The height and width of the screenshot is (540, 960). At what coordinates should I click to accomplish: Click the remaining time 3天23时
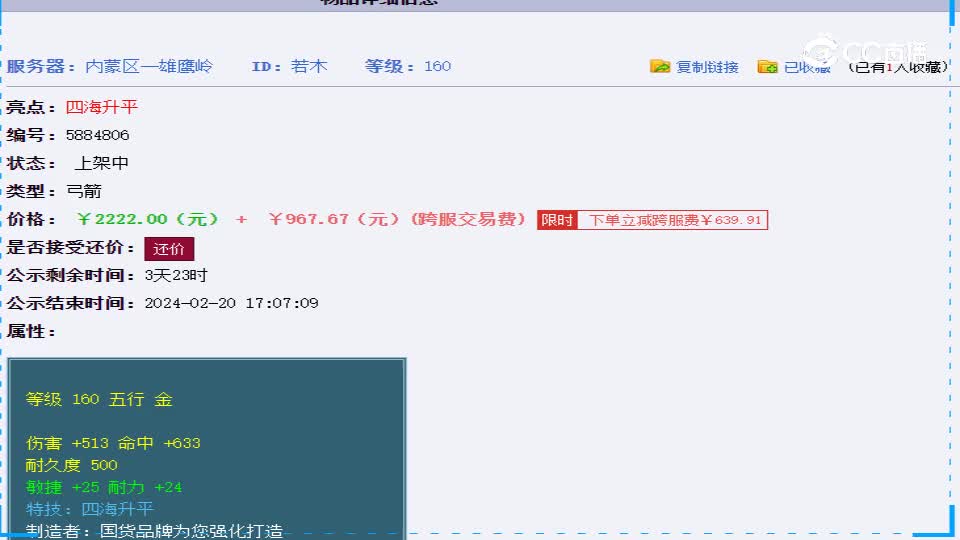tap(176, 276)
